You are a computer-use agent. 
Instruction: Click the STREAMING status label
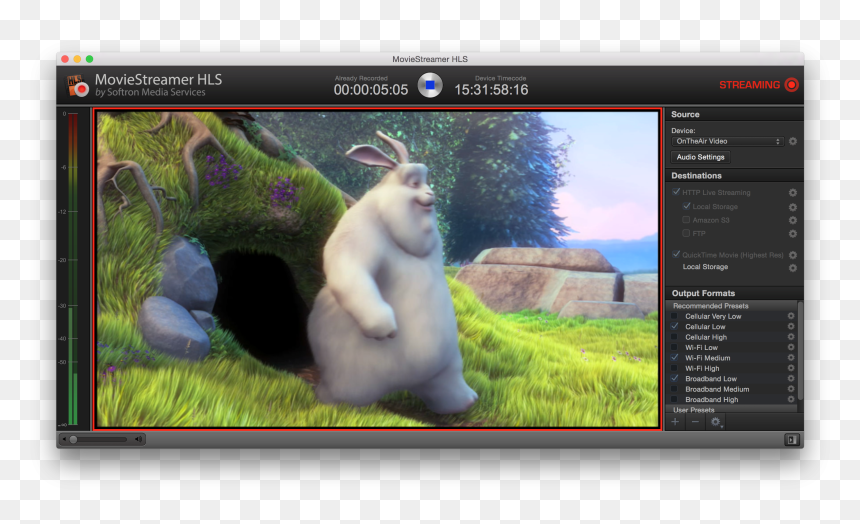pyautogui.click(x=749, y=85)
